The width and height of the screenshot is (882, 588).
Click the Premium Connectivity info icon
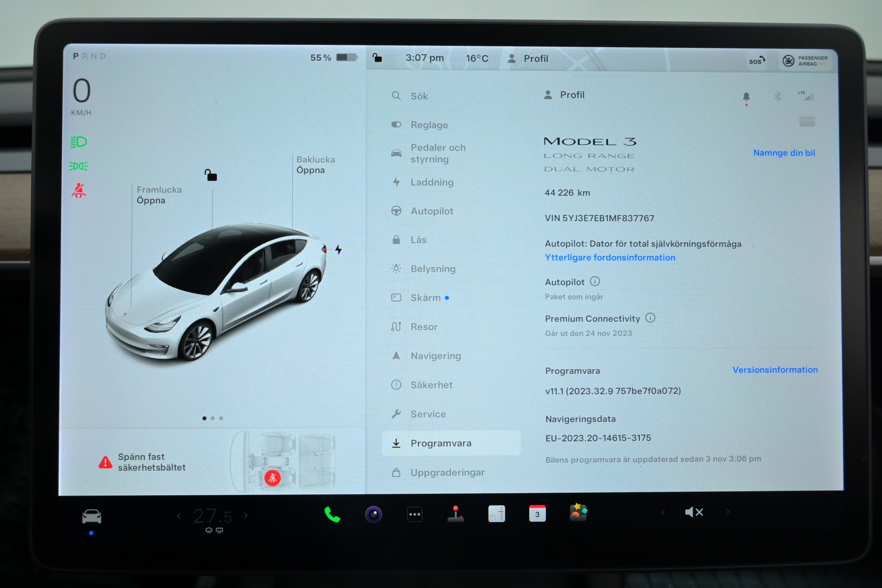tap(650, 318)
